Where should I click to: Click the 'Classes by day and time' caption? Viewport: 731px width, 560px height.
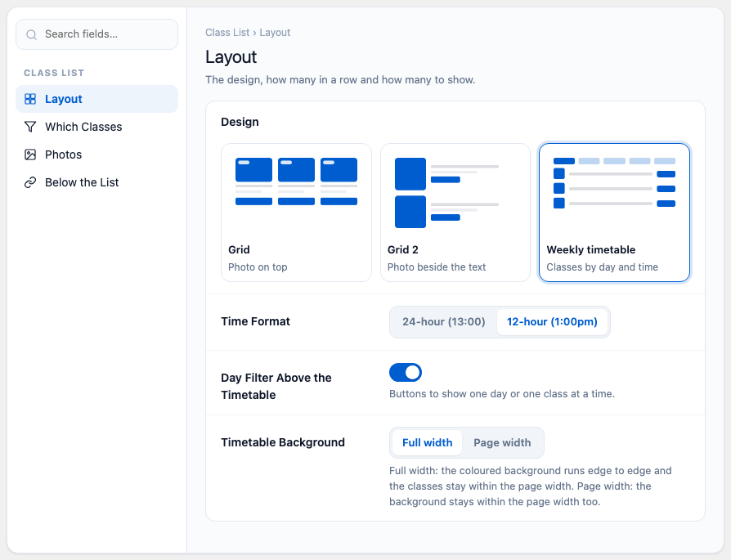point(603,267)
